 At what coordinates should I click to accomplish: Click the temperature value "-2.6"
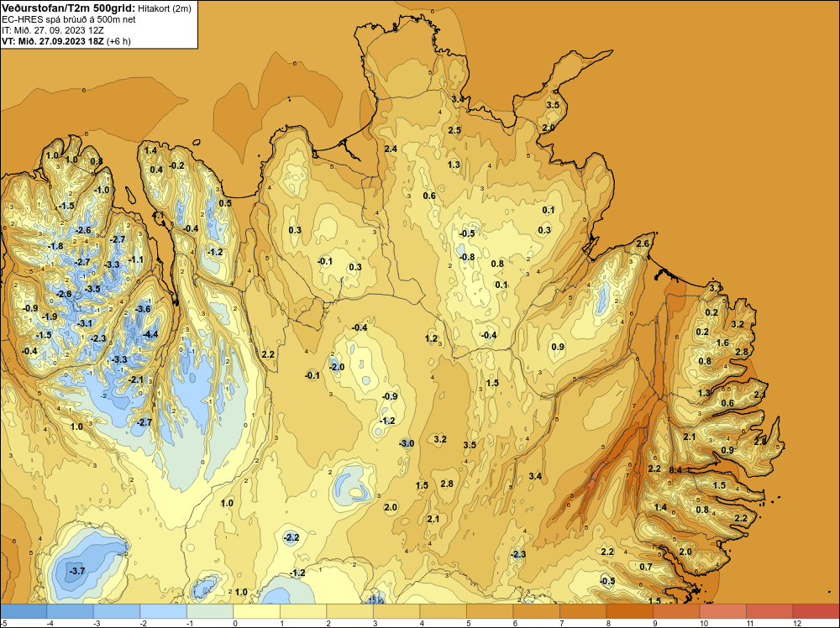pyautogui.click(x=83, y=230)
